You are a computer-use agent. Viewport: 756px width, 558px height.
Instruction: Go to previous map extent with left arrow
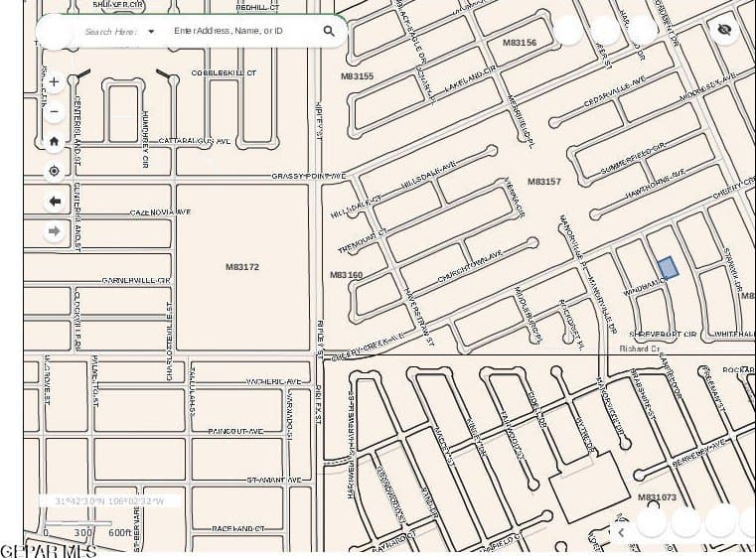tap(54, 202)
